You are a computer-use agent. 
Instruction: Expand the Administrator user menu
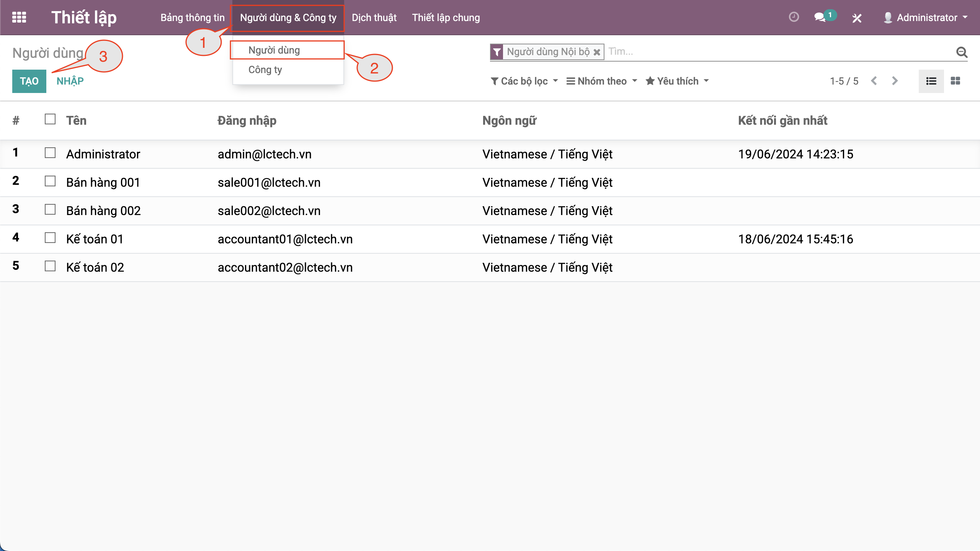[x=926, y=18]
